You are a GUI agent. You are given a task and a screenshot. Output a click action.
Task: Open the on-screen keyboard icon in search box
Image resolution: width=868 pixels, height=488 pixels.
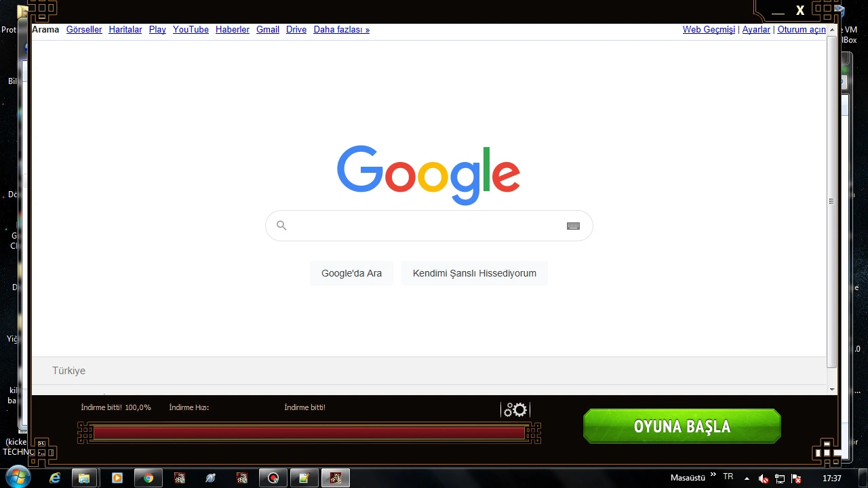[x=573, y=226]
